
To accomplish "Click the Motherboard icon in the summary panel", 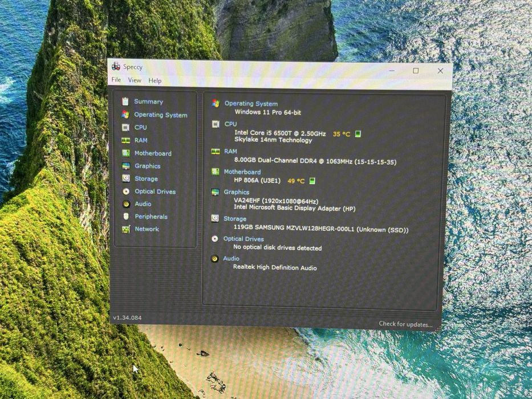I will (215, 172).
